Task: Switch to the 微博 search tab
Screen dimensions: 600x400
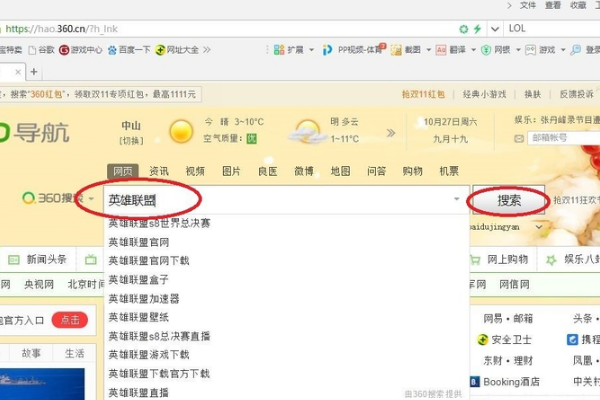Action: click(304, 171)
